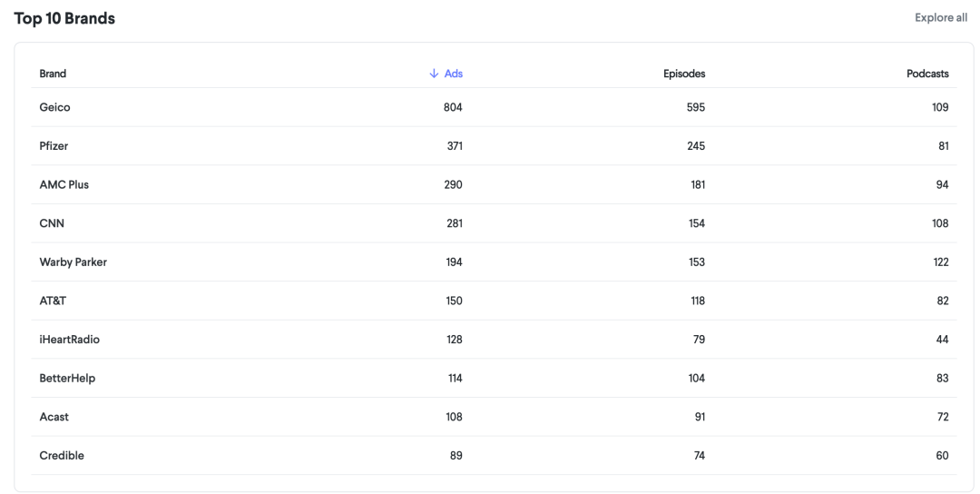Click Warby Parker's podcasts count 122

point(941,262)
